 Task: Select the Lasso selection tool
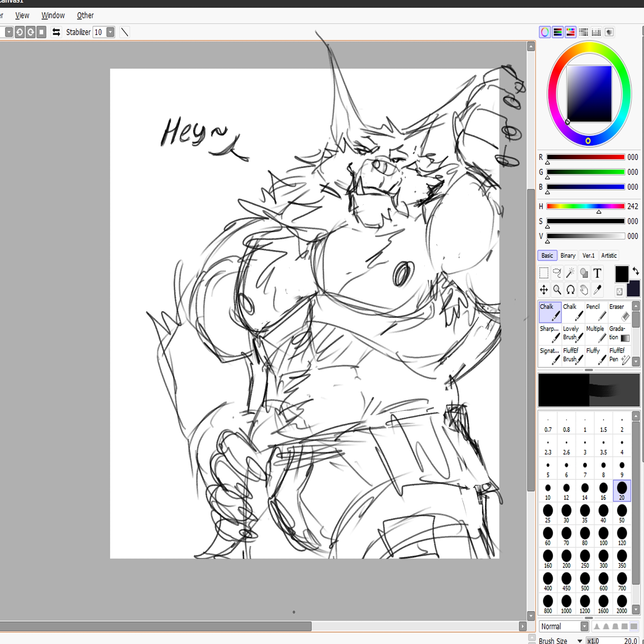pos(557,273)
